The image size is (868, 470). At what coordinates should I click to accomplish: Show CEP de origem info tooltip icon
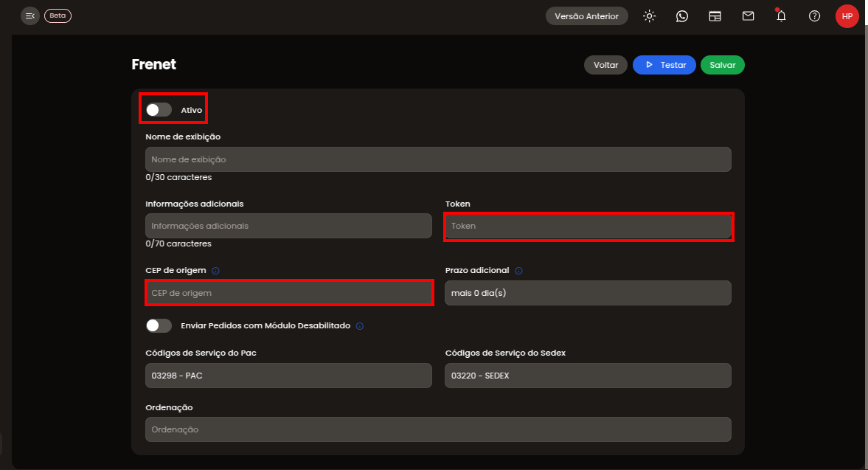pyautogui.click(x=216, y=271)
